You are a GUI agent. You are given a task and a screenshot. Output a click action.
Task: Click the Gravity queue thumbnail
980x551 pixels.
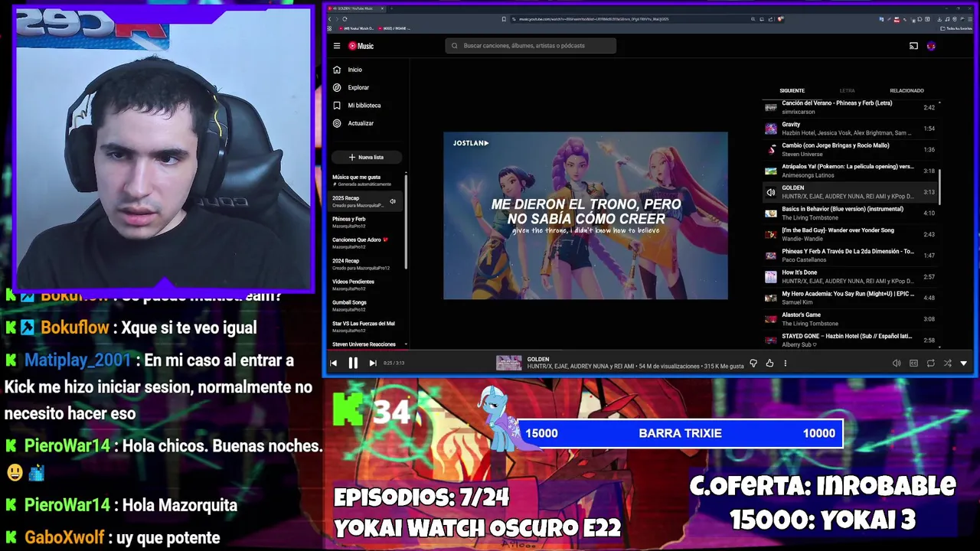770,129
